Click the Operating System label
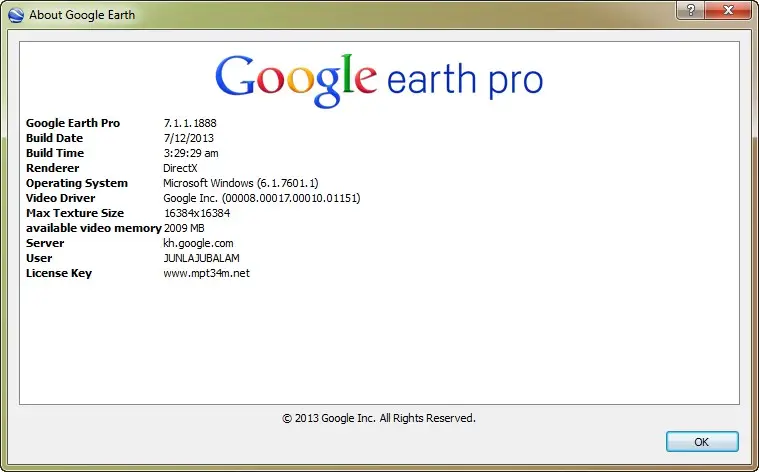This screenshot has width=759, height=472. pyautogui.click(x=76, y=183)
